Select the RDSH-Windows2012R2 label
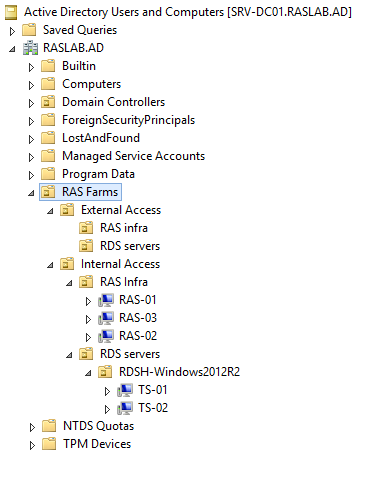 click(x=179, y=372)
